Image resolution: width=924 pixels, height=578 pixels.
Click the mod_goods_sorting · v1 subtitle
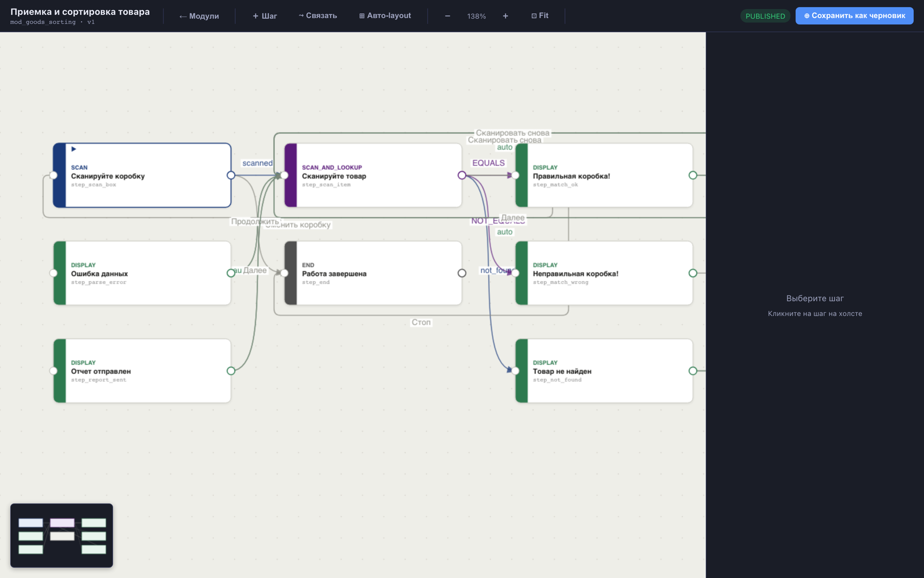point(52,22)
